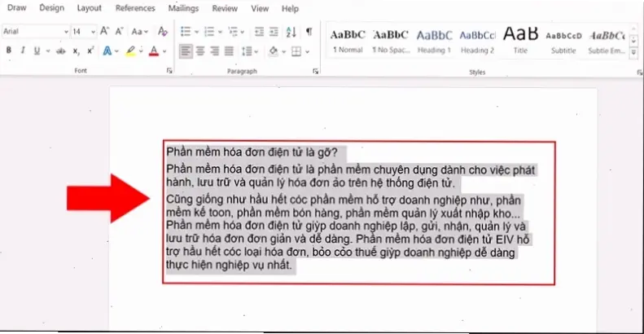This screenshot has width=644, height=334.
Task: Switch to Layout tab
Action: point(89,8)
